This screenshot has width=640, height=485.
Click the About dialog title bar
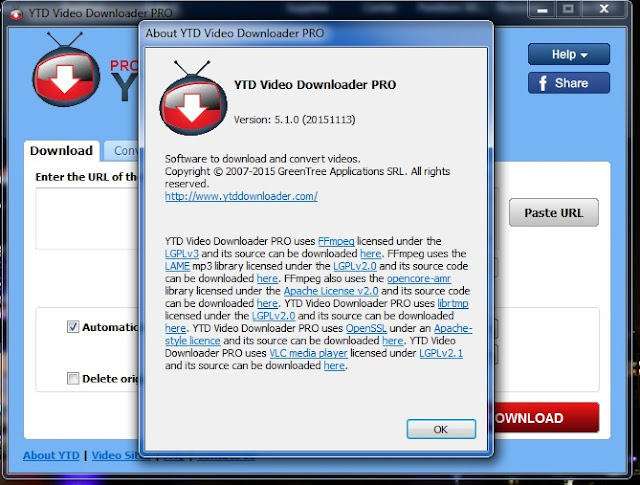click(x=316, y=33)
